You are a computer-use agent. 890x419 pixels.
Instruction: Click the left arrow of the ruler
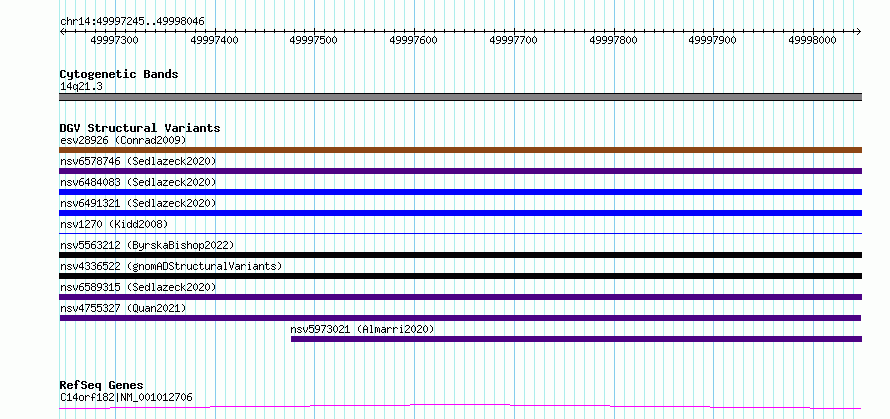point(63,32)
